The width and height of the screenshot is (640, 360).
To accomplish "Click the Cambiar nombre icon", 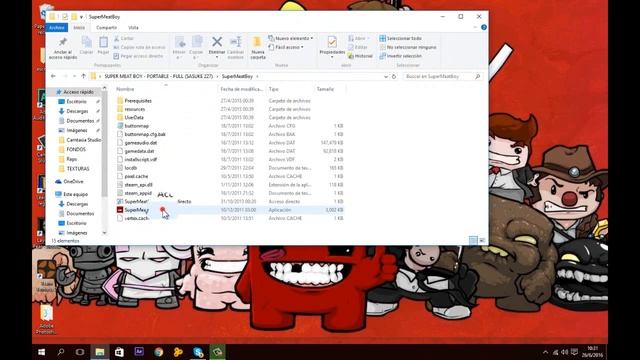I will 236,42.
